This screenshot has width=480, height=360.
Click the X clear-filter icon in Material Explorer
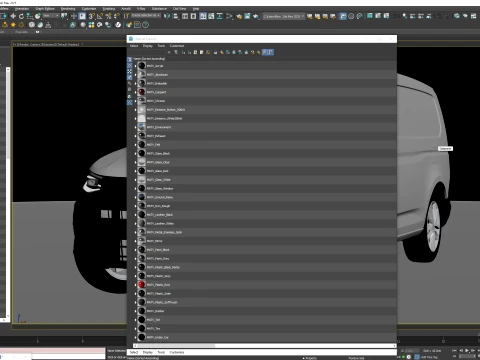(169, 52)
